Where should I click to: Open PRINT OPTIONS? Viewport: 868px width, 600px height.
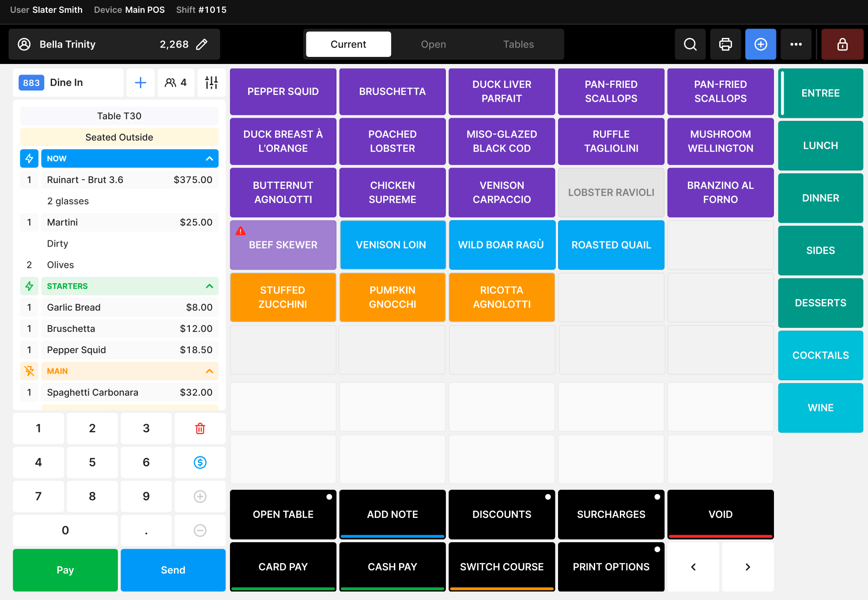click(611, 567)
